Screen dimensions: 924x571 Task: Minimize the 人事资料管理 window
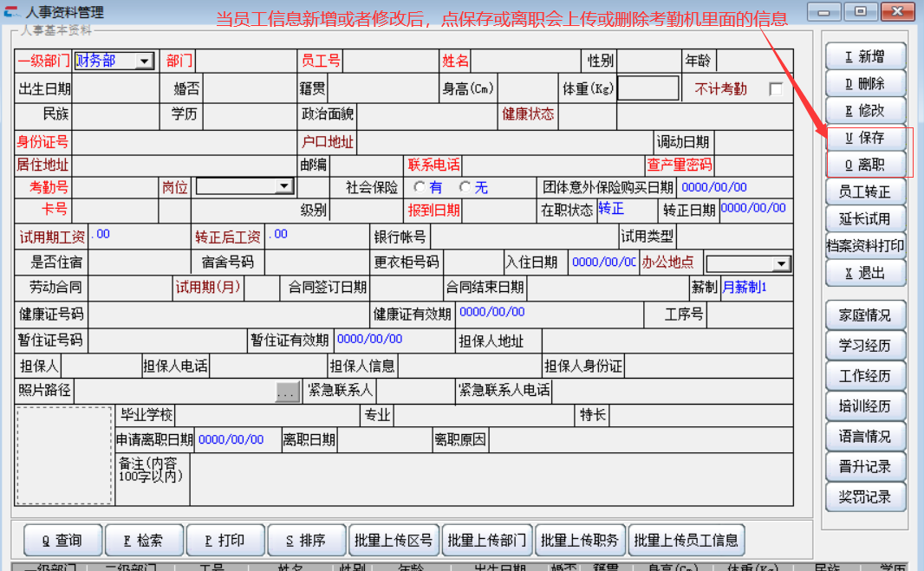[x=823, y=11]
